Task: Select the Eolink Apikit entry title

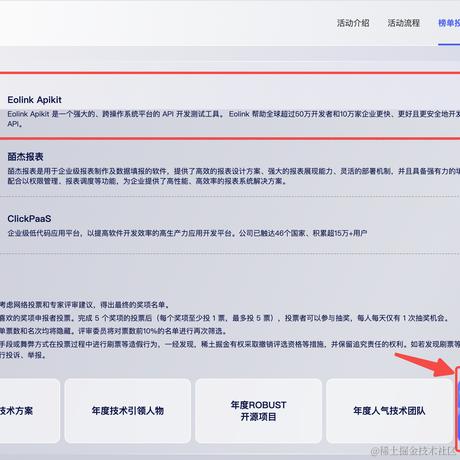Action: pyautogui.click(x=34, y=100)
